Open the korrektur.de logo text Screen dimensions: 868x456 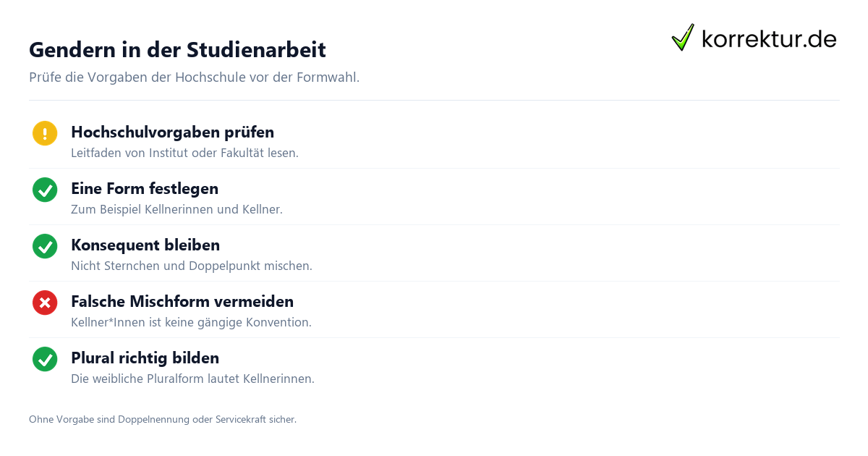[769, 39]
